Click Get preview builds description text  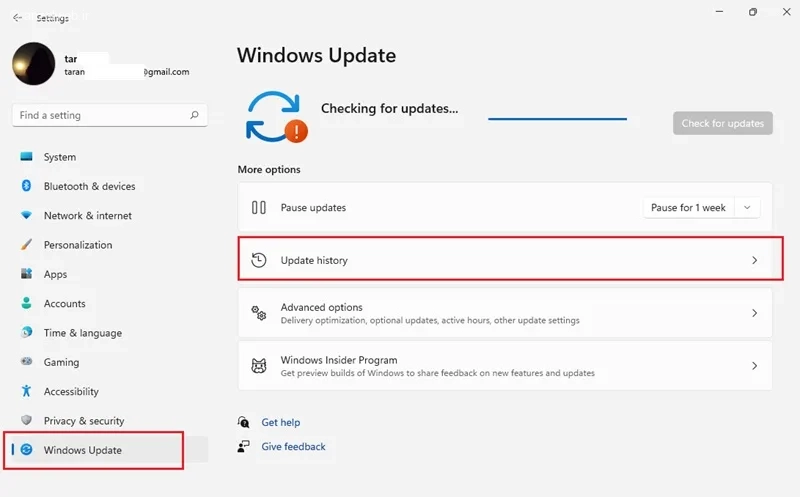pyautogui.click(x=437, y=373)
